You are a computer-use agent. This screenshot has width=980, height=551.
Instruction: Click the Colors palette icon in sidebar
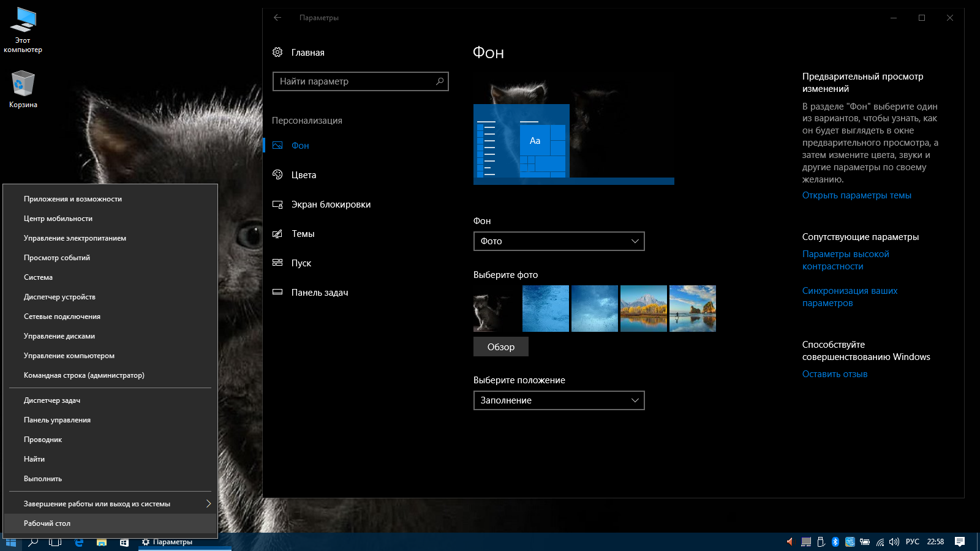[x=277, y=175]
